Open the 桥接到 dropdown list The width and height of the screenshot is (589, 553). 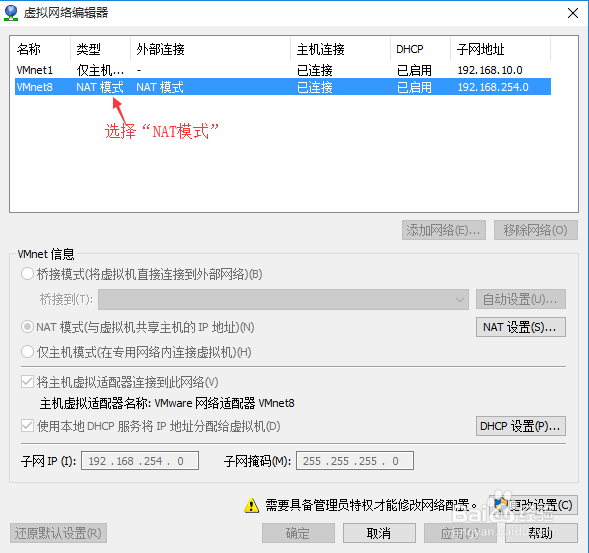click(x=283, y=299)
